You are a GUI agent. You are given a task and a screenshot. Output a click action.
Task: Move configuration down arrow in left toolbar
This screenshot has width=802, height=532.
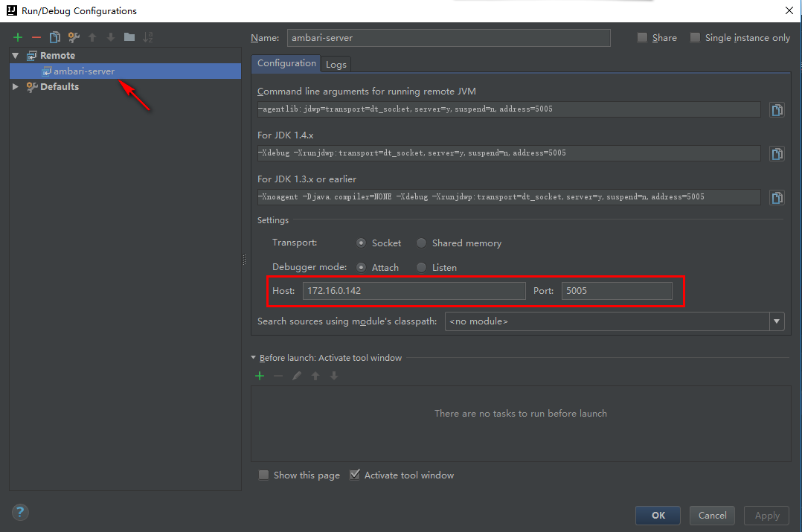pos(110,37)
